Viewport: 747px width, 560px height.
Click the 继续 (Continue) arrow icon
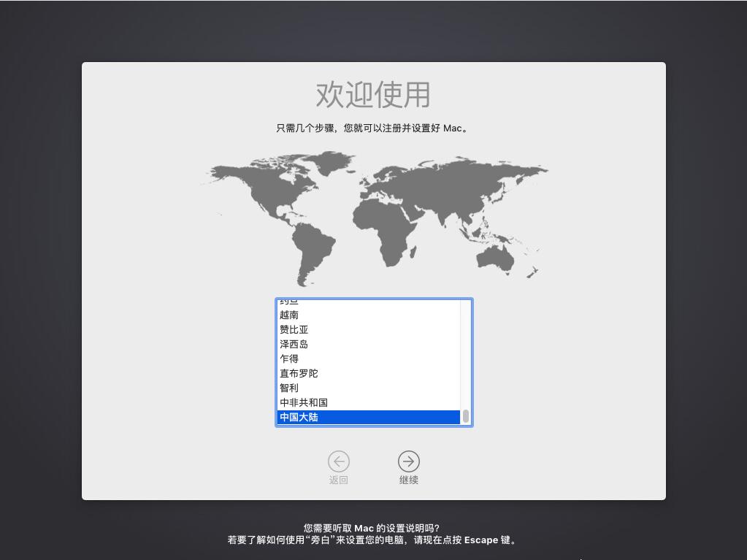click(409, 461)
